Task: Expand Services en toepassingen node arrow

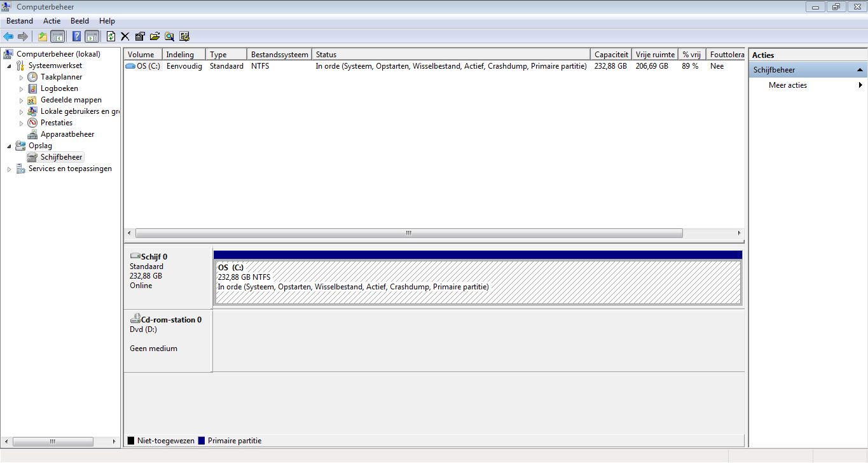Action: (x=9, y=169)
